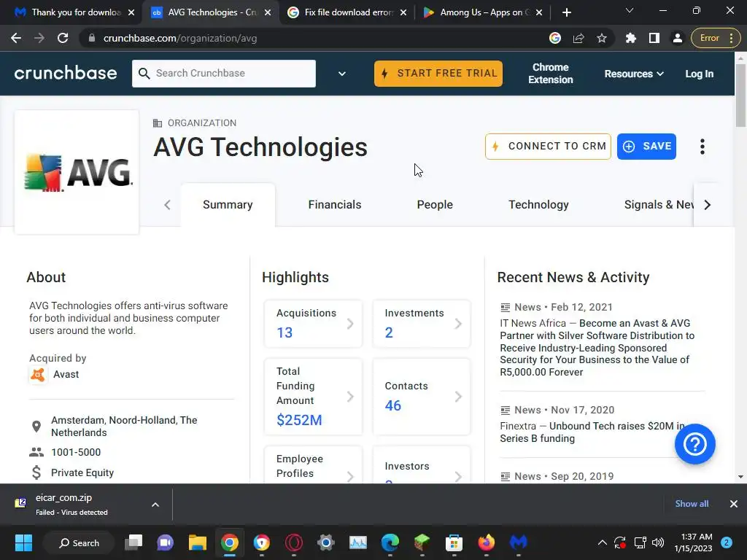Screen dimensions: 747x560
Task: Close the 'AVG Technologies' browser tab
Action: (x=268, y=12)
